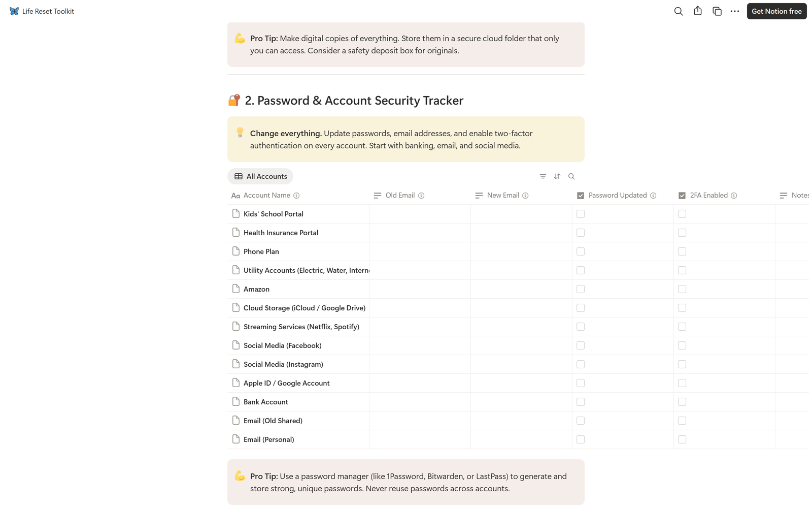This screenshot has height=508, width=812.
Task: Check Password Updated for Kids' School Portal
Action: click(581, 214)
